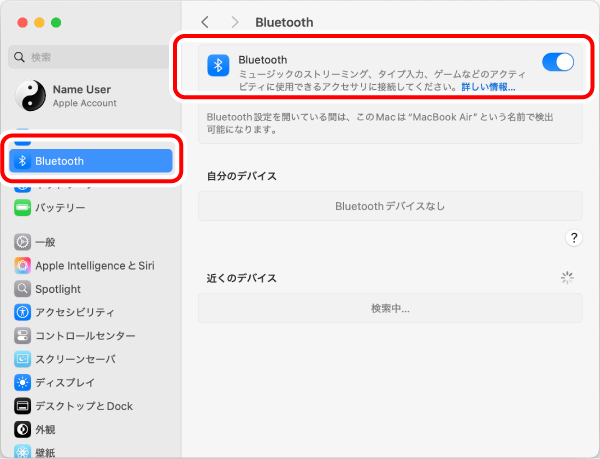
Task: Click the screen saver icon
Action: (x=23, y=359)
